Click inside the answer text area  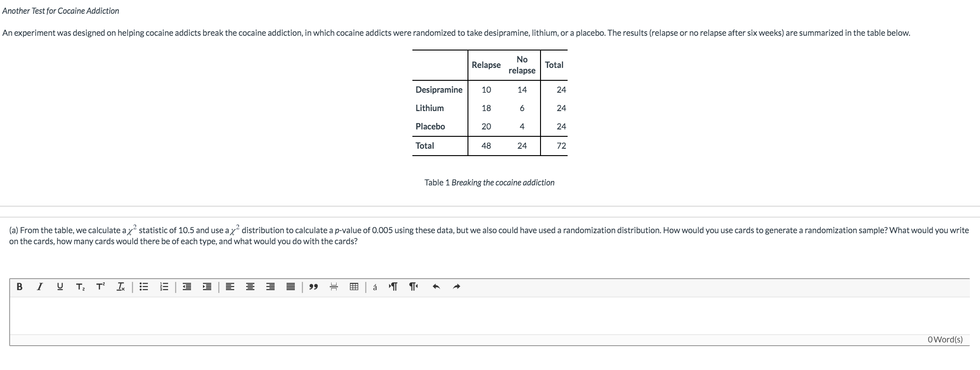click(490, 315)
